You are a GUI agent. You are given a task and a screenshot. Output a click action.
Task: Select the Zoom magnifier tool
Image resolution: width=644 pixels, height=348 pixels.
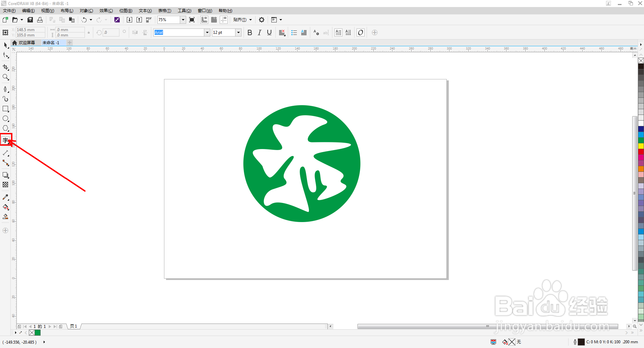5,77
